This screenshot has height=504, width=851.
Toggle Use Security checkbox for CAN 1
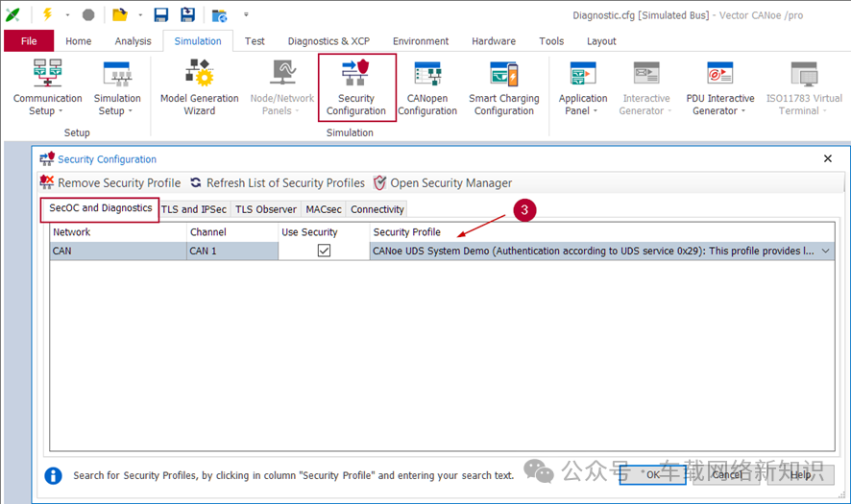[324, 251]
